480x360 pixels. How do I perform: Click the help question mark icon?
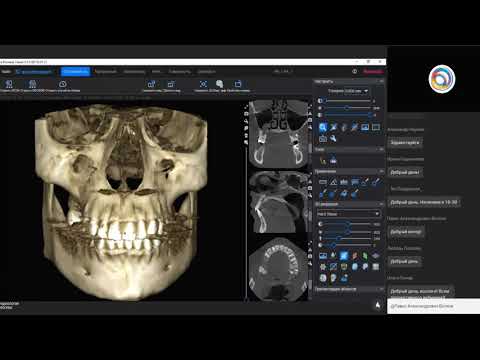tap(354, 71)
